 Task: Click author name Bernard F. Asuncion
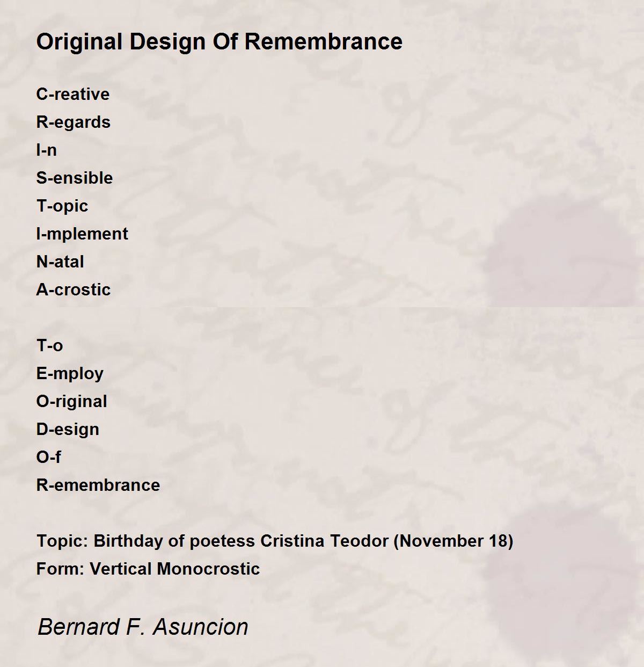143,627
